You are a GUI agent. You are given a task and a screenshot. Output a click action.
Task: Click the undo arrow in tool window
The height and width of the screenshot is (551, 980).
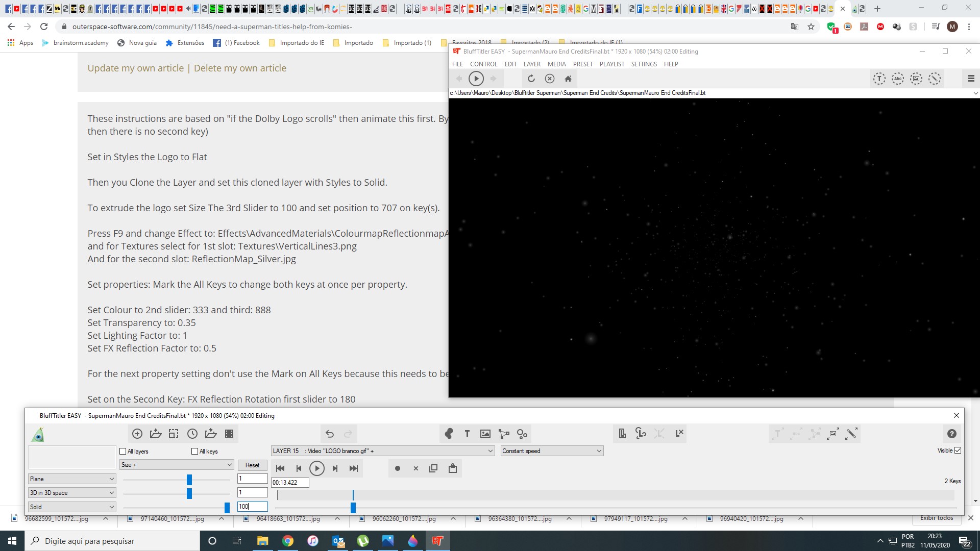[x=330, y=434]
